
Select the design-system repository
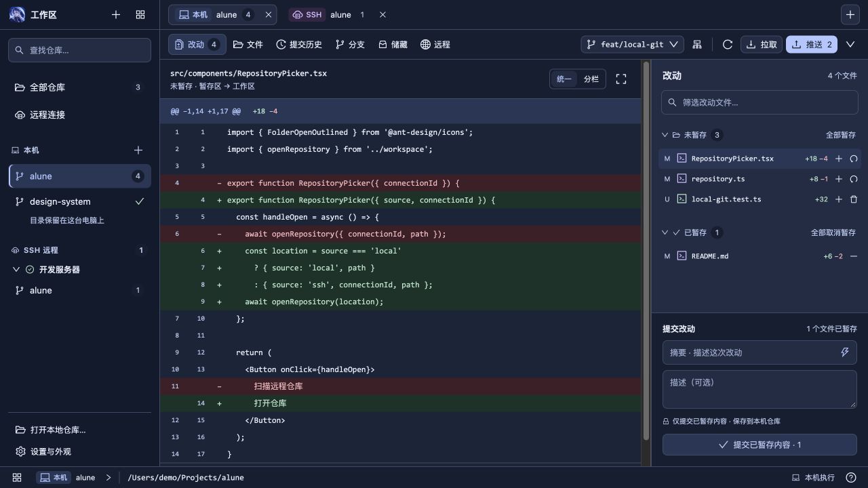[x=79, y=201]
